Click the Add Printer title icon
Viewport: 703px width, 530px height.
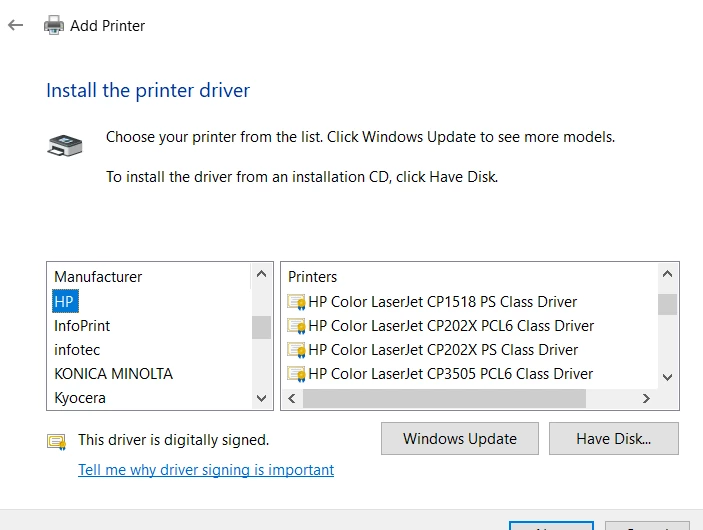tap(54, 25)
